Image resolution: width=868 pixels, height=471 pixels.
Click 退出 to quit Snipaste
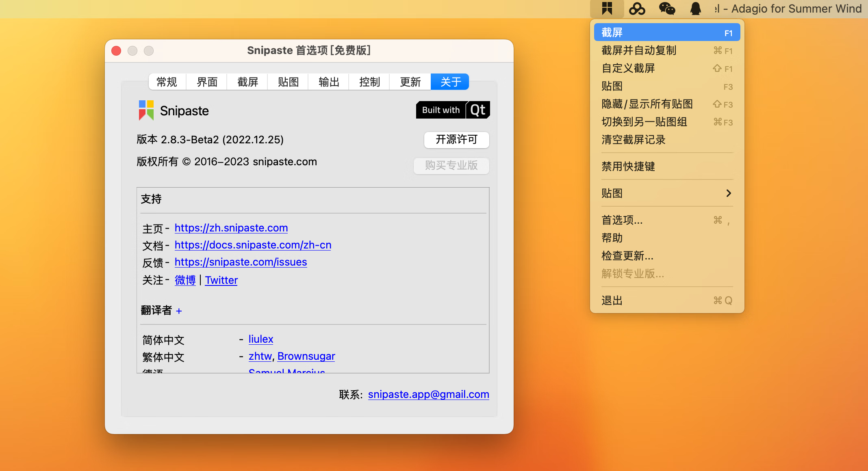point(612,300)
